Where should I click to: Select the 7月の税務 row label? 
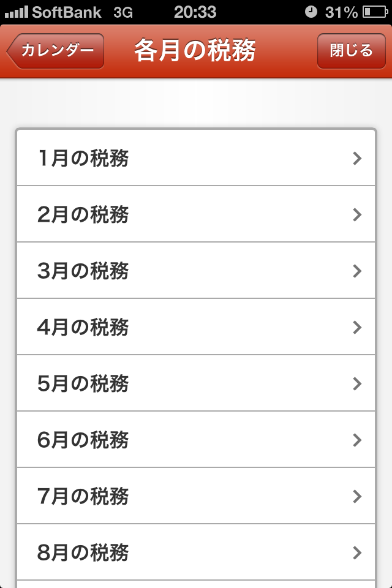(x=83, y=496)
